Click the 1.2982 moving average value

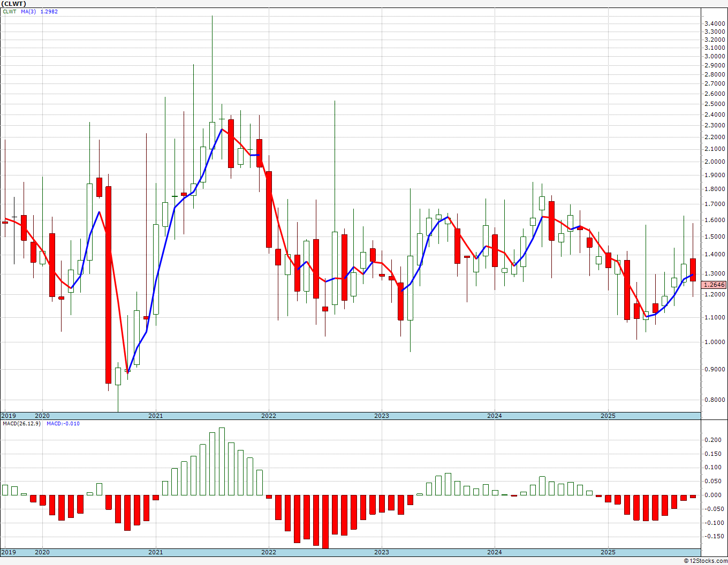pyautogui.click(x=49, y=11)
